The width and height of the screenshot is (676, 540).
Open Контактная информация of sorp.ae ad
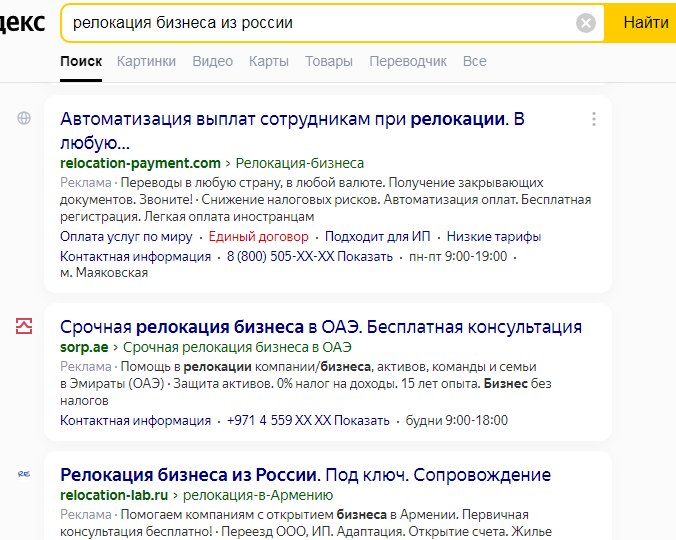click(x=135, y=420)
